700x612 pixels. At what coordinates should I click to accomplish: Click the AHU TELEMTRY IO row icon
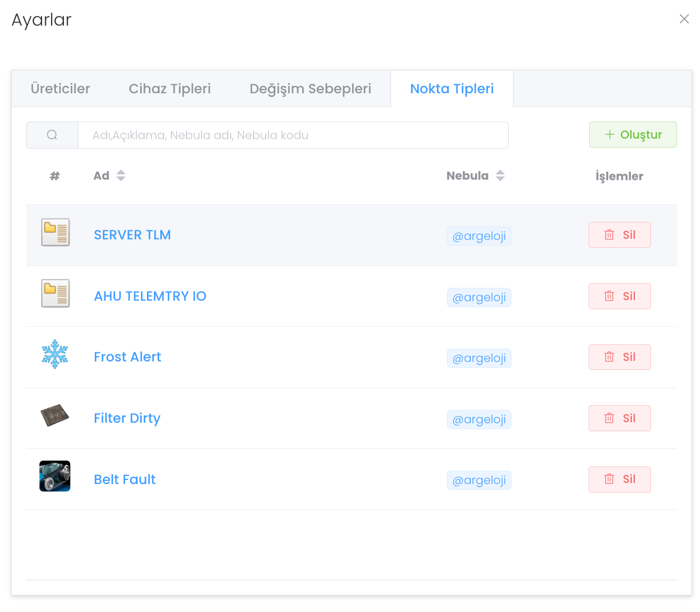55,293
